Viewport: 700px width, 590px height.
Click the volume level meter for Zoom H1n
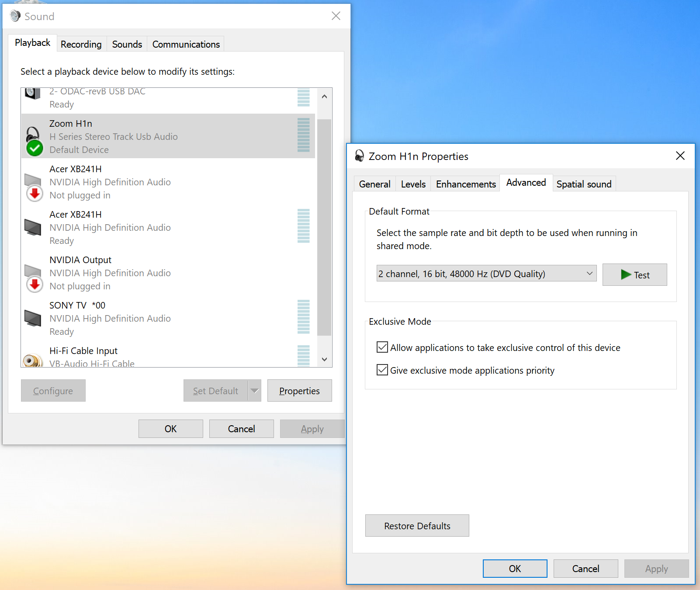[x=303, y=135]
